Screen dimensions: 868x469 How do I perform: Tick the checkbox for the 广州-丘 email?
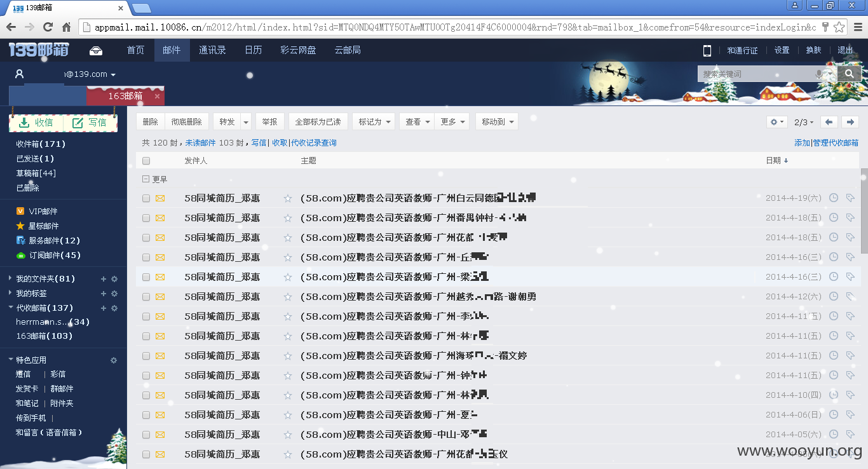coord(146,257)
